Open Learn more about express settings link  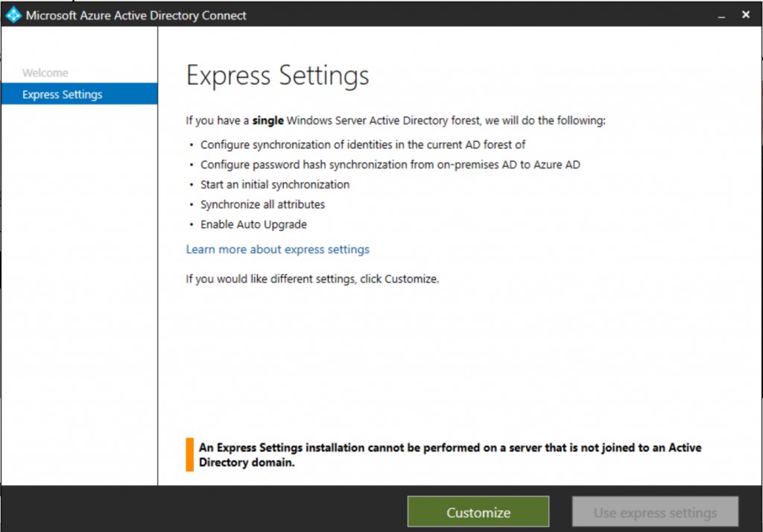(x=277, y=249)
